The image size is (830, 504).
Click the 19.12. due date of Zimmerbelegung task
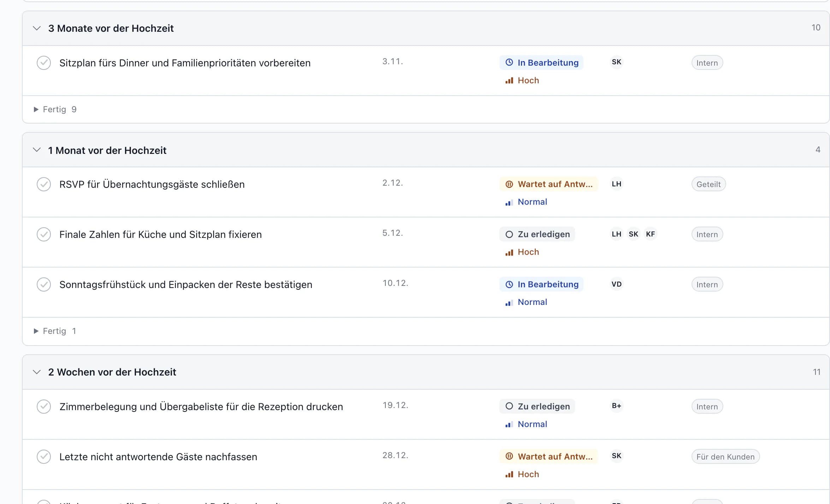(395, 405)
